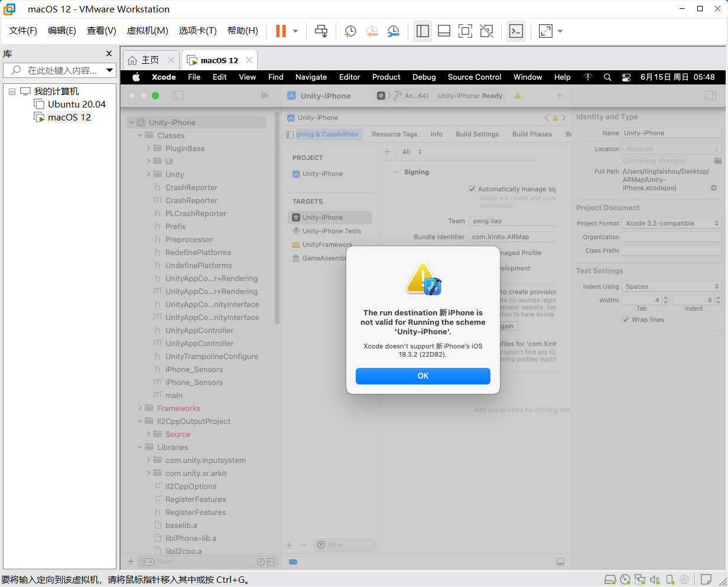Toggle the Xcode navigator sidebar icon
This screenshot has width=728, height=587.
[177, 96]
